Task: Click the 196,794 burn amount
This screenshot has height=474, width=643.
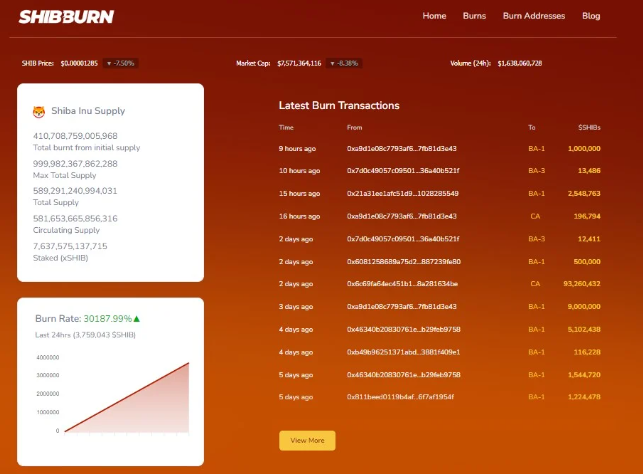Action: 587,216
